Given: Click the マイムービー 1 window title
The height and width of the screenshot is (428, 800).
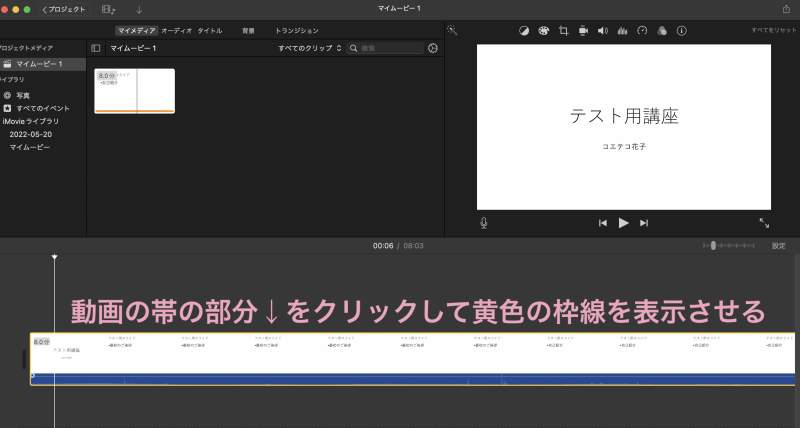Looking at the screenshot, I should pyautogui.click(x=399, y=9).
